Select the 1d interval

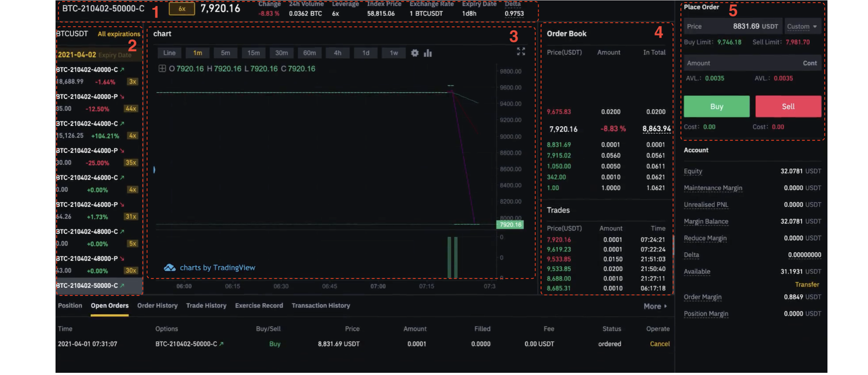pos(366,53)
